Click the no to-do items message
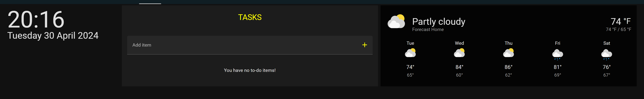 [250, 70]
